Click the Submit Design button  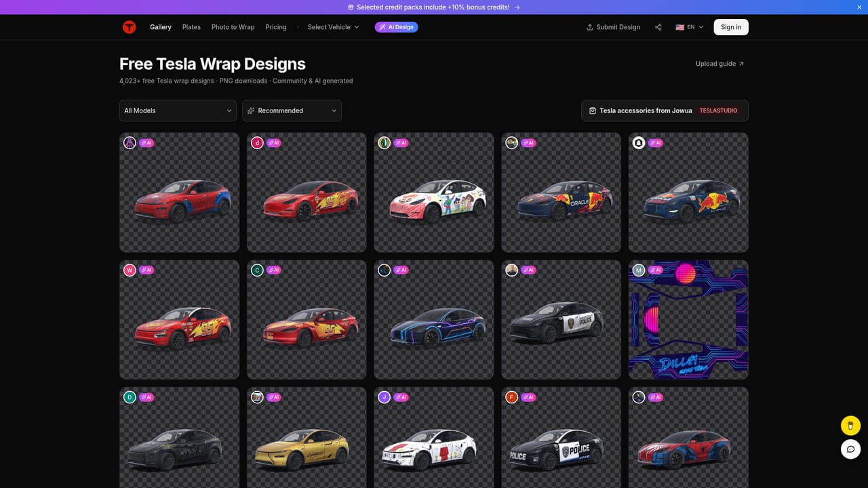(613, 27)
